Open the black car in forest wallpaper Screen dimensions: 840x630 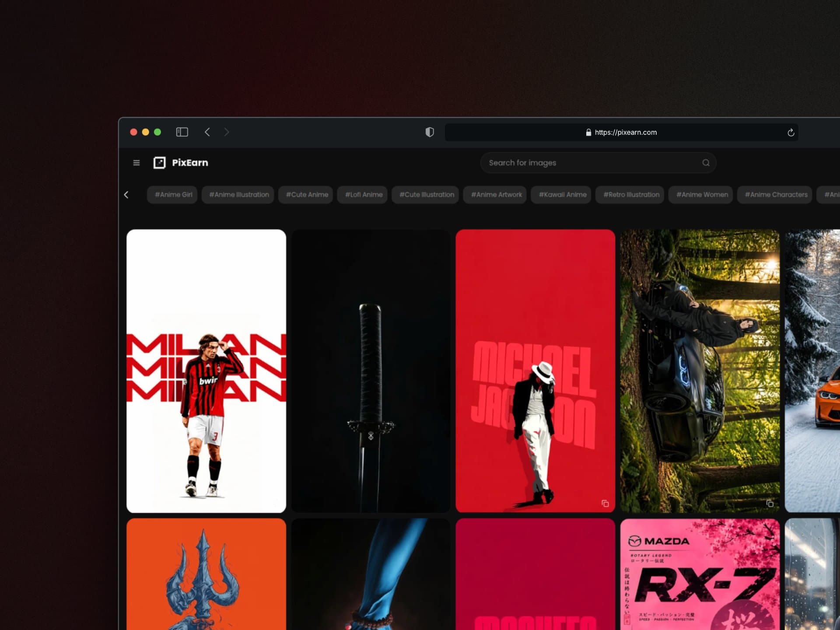[x=700, y=371]
